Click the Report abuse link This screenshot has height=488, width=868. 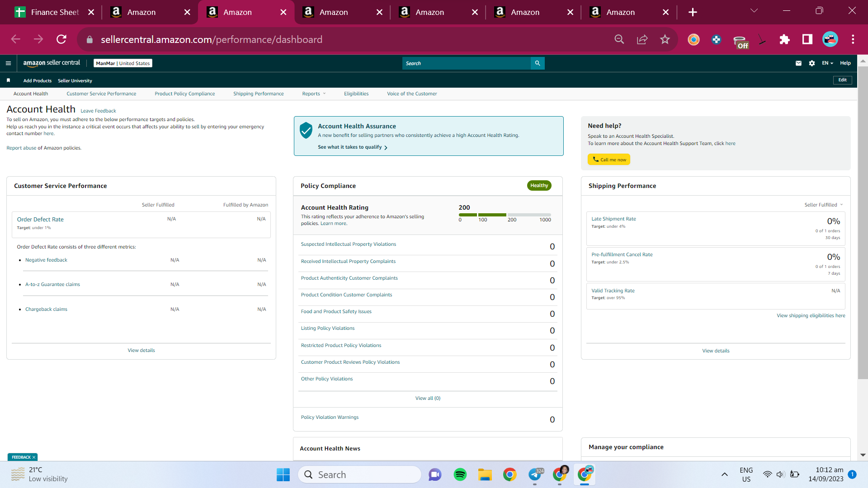pyautogui.click(x=21, y=148)
